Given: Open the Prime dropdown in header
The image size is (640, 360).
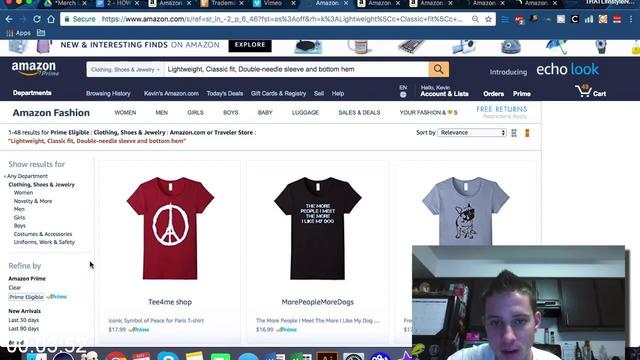Looking at the screenshot, I should click(522, 94).
